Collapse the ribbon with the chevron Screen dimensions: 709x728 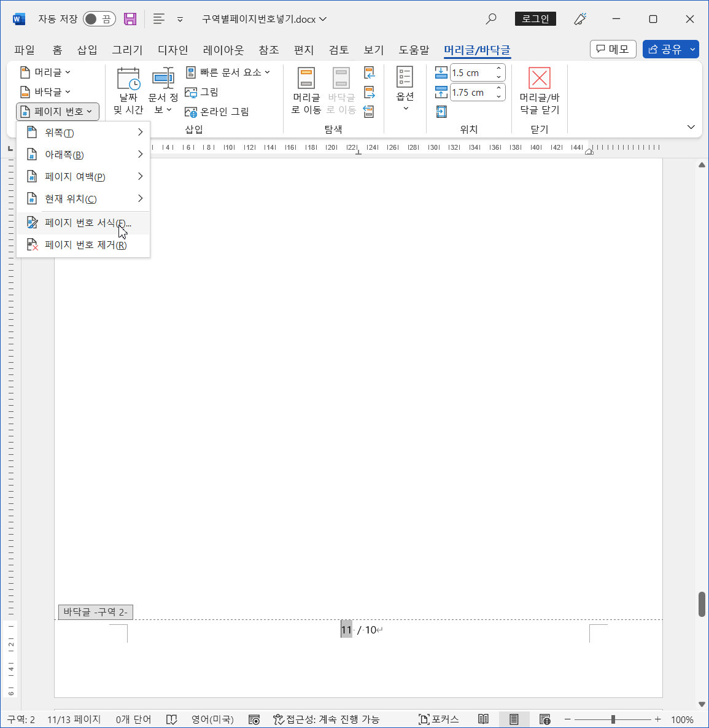691,126
